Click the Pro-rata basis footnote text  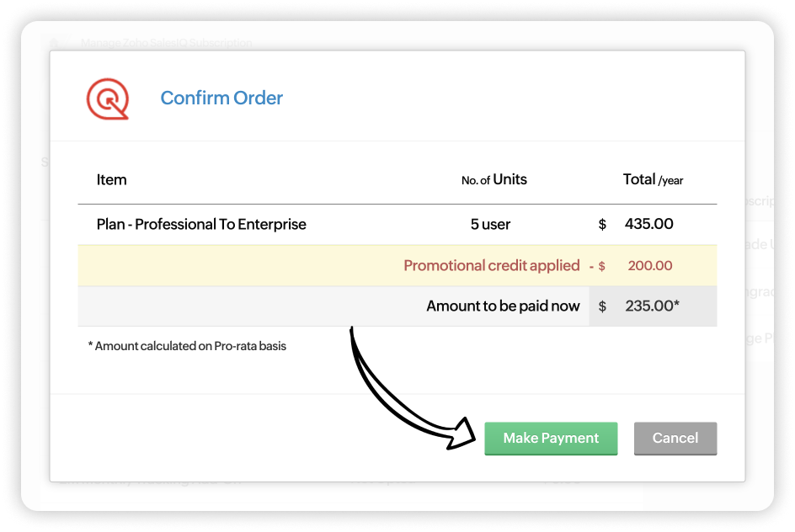coord(187,346)
